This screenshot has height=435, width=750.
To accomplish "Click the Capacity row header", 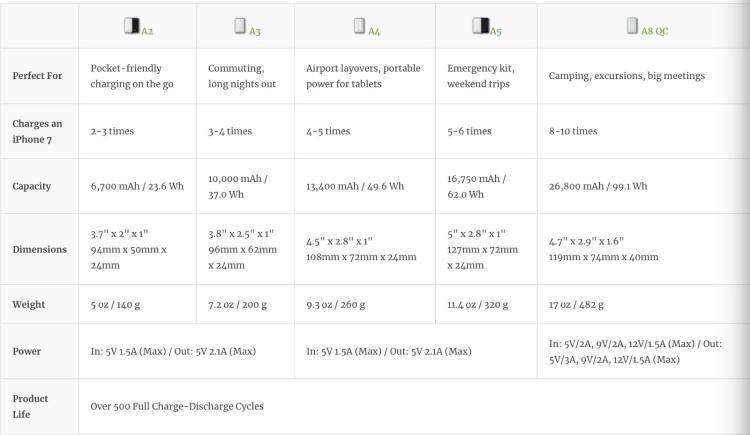I will [32, 186].
